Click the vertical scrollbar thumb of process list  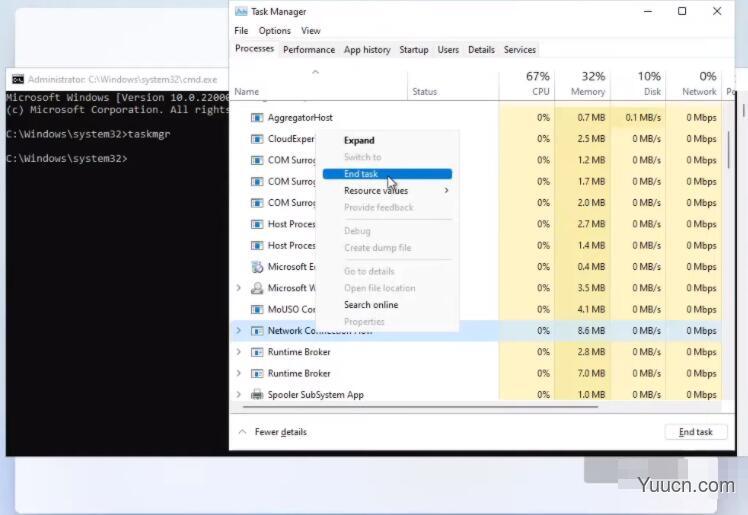[728, 149]
